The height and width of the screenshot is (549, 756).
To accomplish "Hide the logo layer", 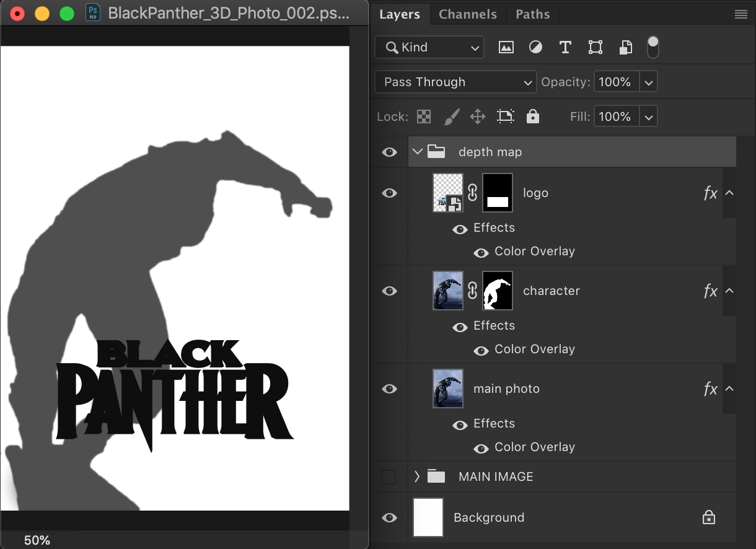I will [x=389, y=193].
